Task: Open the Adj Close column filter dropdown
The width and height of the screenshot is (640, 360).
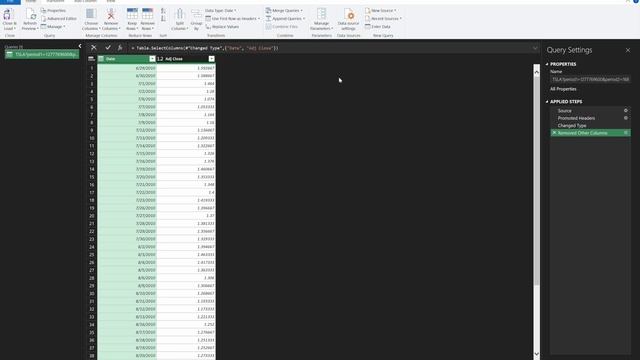Action: coord(211,59)
